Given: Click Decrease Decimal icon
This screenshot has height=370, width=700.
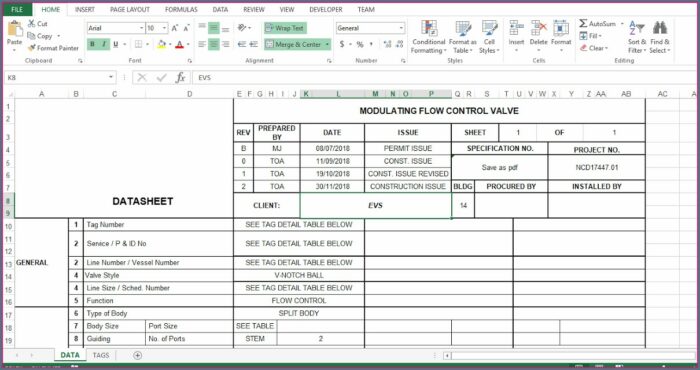Looking at the screenshot, I should (x=399, y=44).
